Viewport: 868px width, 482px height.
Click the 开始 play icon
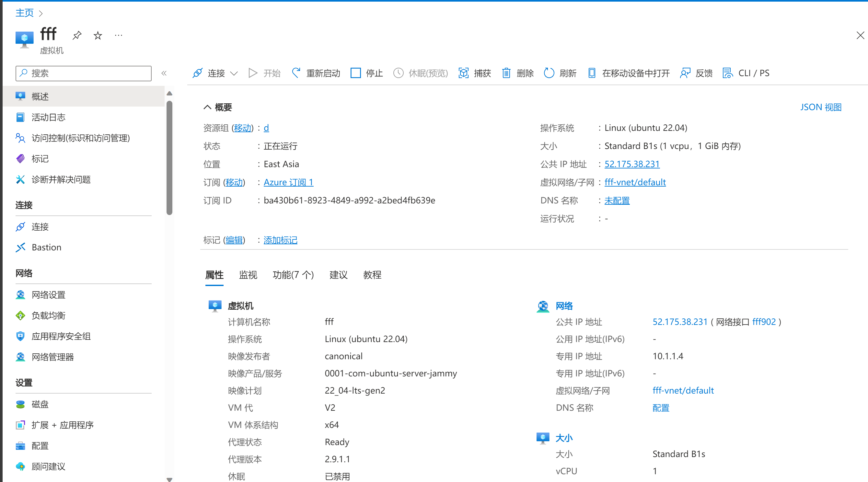(x=253, y=73)
